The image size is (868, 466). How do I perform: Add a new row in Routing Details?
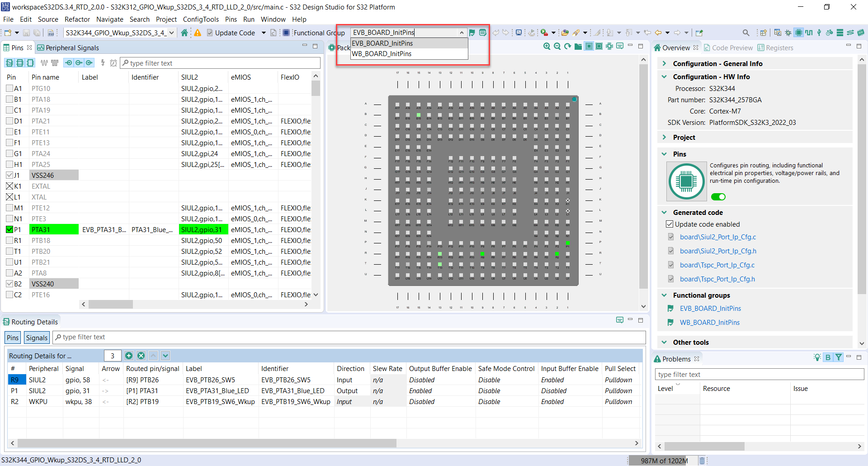[129, 356]
